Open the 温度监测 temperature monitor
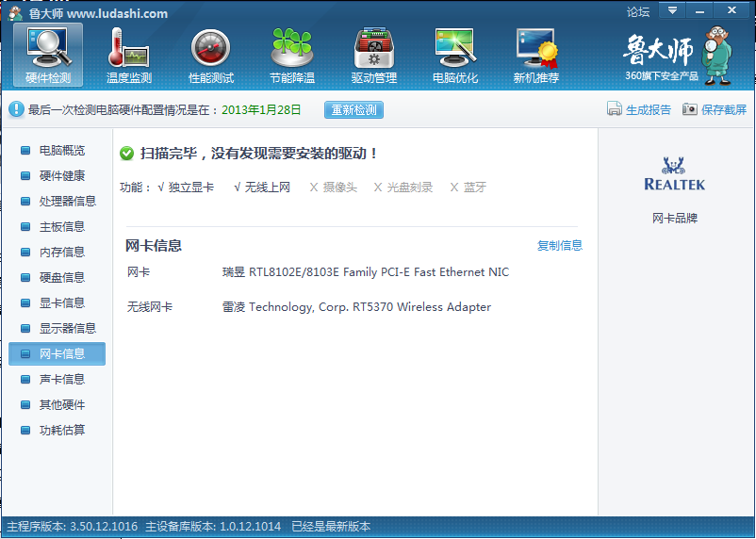 [129, 55]
